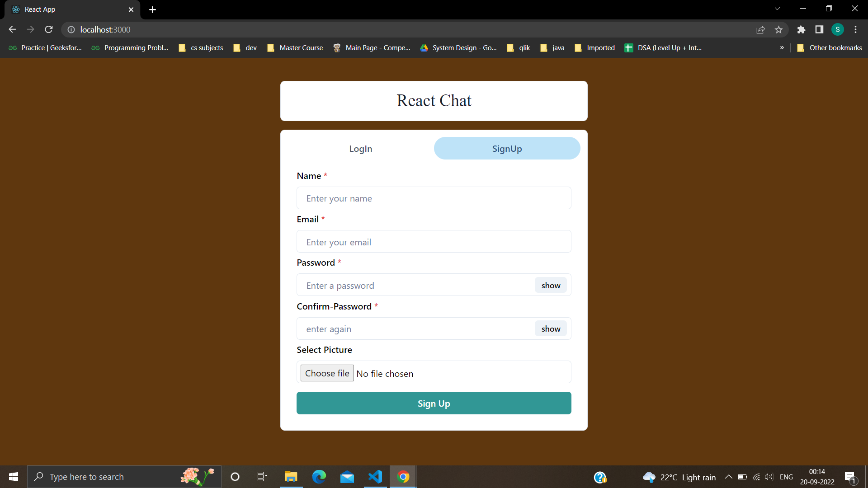View site information for localhost:3000
Image resolution: width=868 pixels, height=488 pixels.
pyautogui.click(x=71, y=29)
